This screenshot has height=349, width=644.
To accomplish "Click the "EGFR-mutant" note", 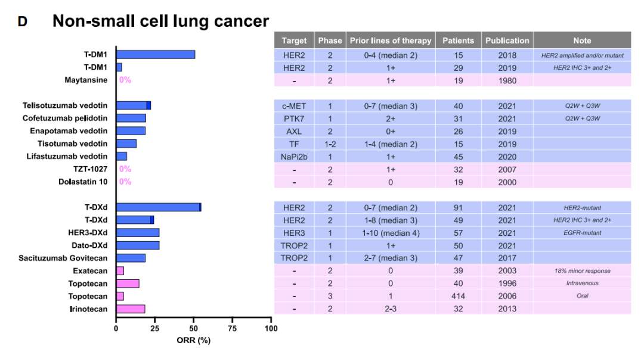I will [x=582, y=232].
